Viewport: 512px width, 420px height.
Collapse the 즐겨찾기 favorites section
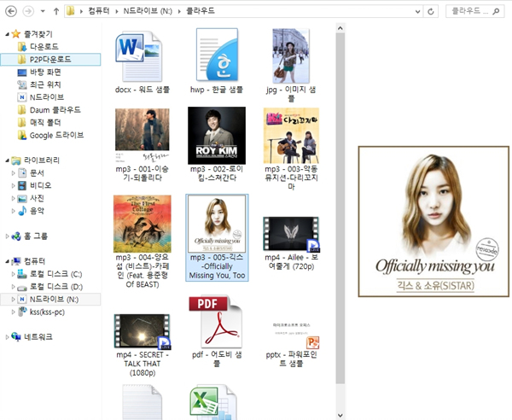[x=7, y=34]
